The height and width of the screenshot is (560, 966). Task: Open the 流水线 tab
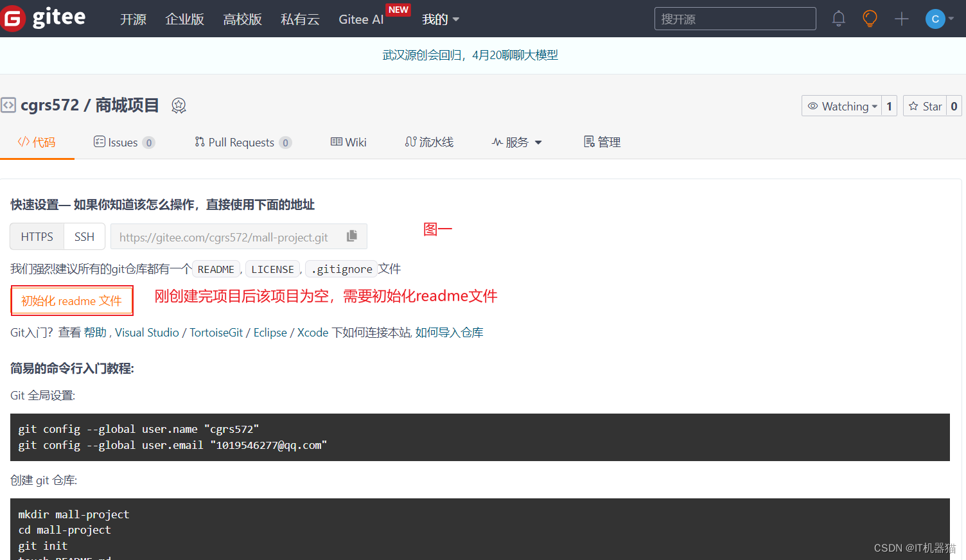click(429, 142)
